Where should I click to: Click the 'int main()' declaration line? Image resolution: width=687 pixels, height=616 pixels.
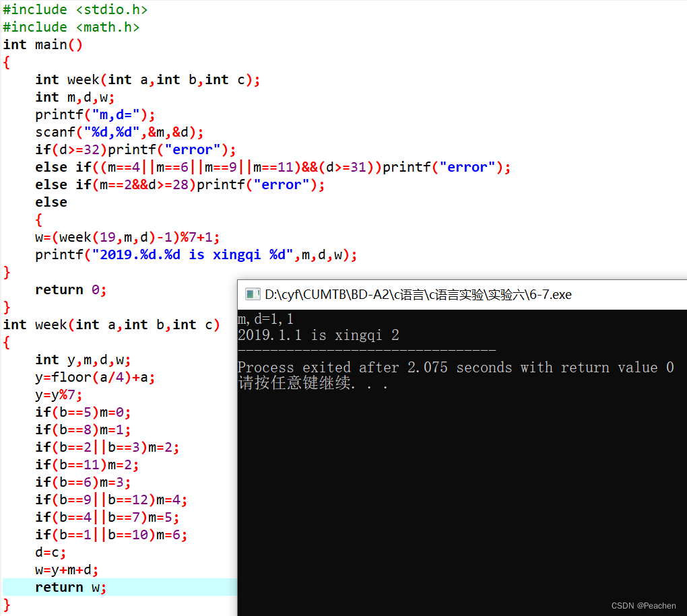click(x=42, y=44)
